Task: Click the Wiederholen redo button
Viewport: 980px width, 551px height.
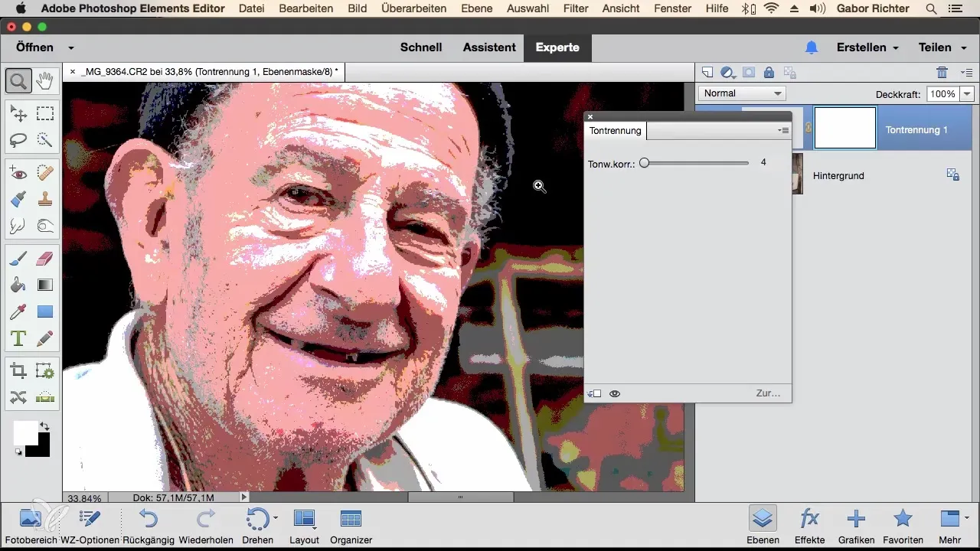Action: click(206, 525)
